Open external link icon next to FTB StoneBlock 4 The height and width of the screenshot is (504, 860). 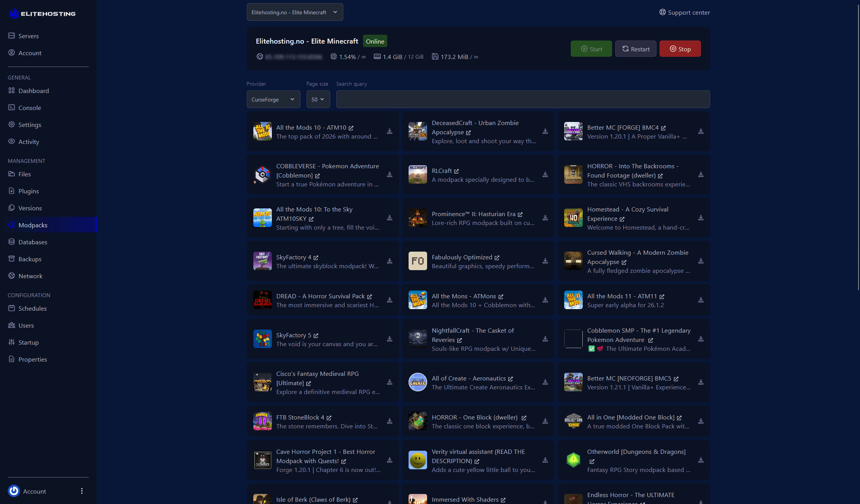329,418
